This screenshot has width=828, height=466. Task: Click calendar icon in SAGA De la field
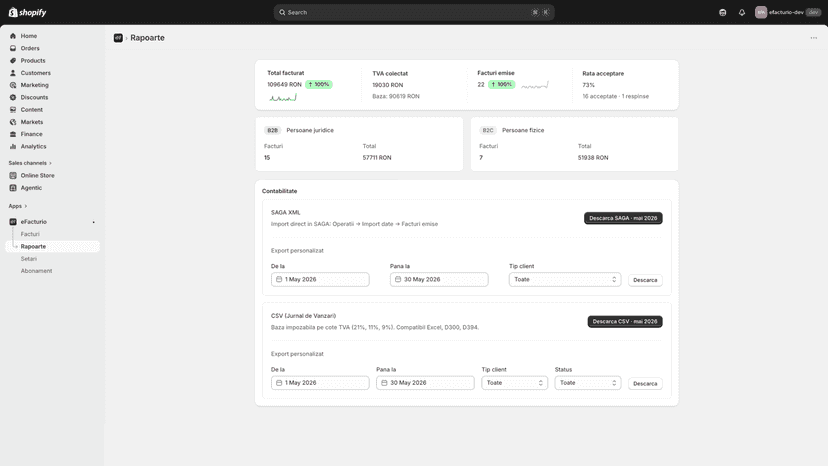279,279
